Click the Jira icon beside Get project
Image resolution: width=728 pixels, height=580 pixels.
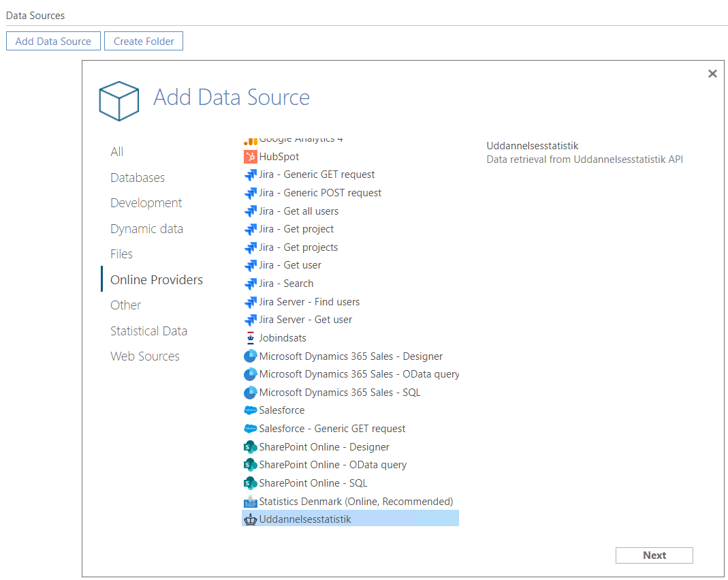250,229
